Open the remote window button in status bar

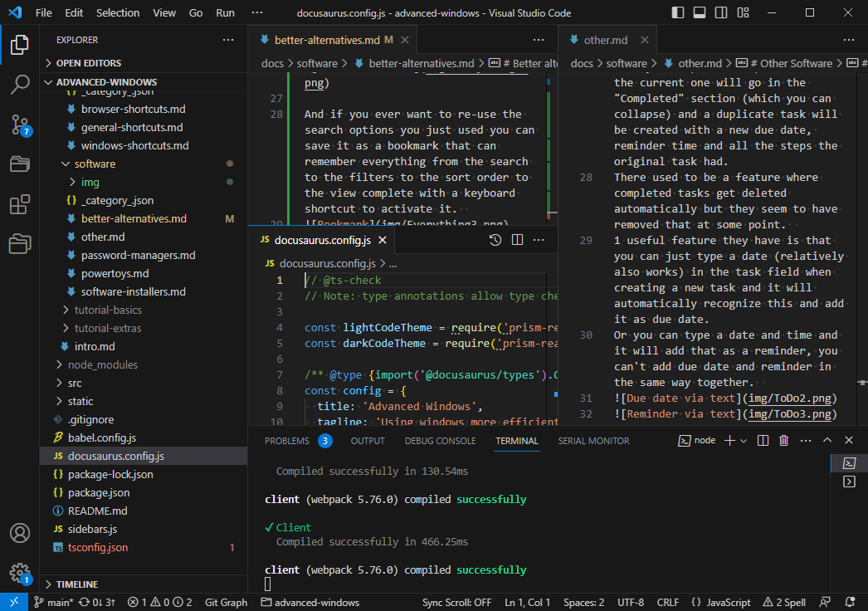click(x=14, y=602)
